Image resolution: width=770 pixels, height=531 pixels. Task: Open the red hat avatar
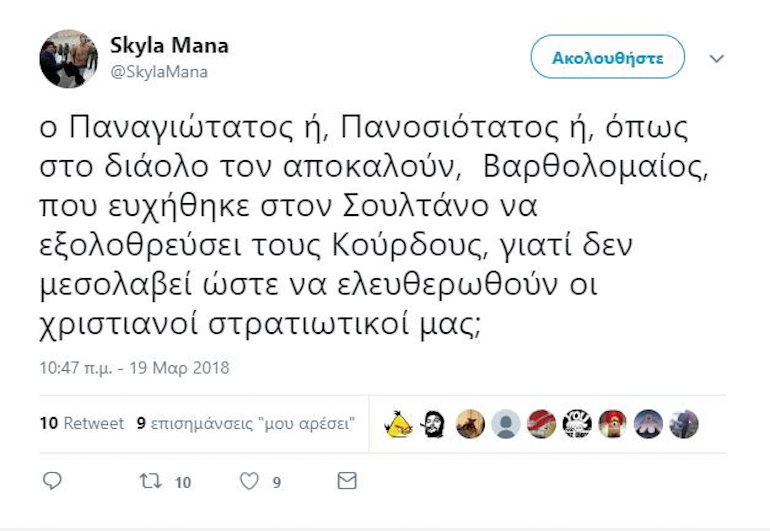click(542, 424)
